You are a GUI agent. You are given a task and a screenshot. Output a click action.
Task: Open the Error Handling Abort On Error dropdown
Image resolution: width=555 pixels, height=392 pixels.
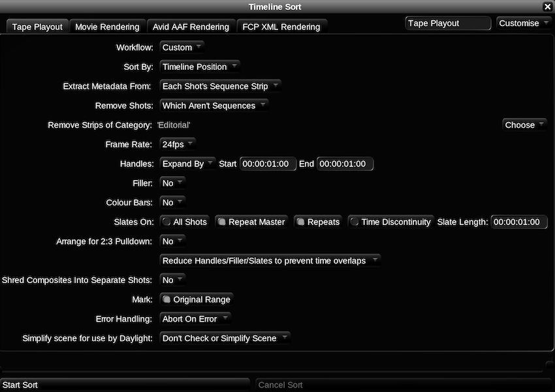tap(195, 319)
